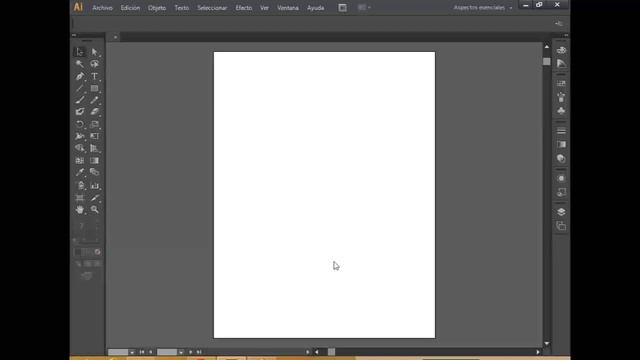Select the Artboard tool
Image resolution: width=640 pixels, height=360 pixels.
click(x=80, y=198)
